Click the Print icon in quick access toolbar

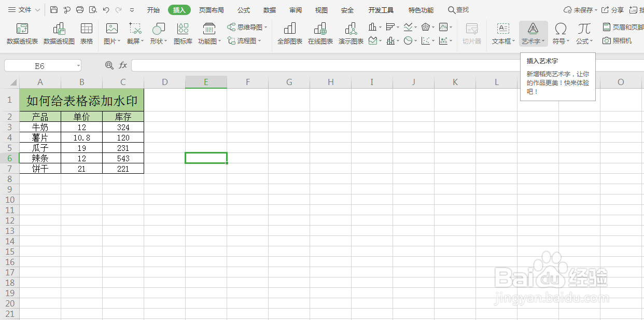coord(80,10)
